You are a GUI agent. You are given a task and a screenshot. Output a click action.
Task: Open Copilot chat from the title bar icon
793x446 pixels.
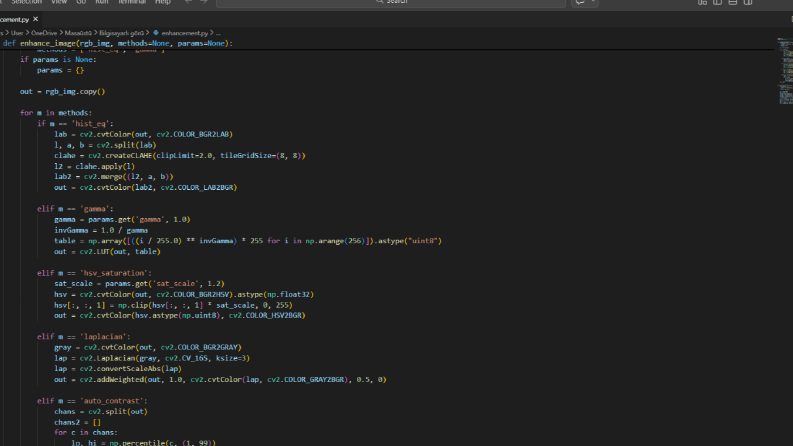580,3
